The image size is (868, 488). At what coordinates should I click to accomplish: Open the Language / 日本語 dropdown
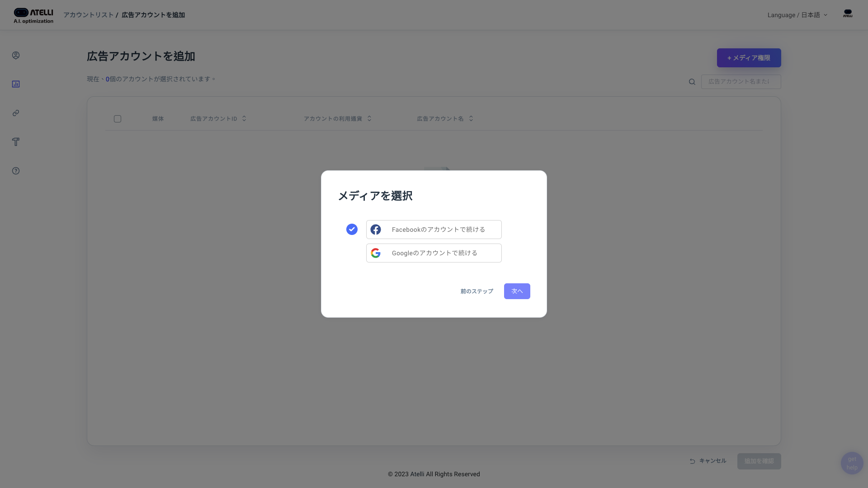tap(797, 15)
